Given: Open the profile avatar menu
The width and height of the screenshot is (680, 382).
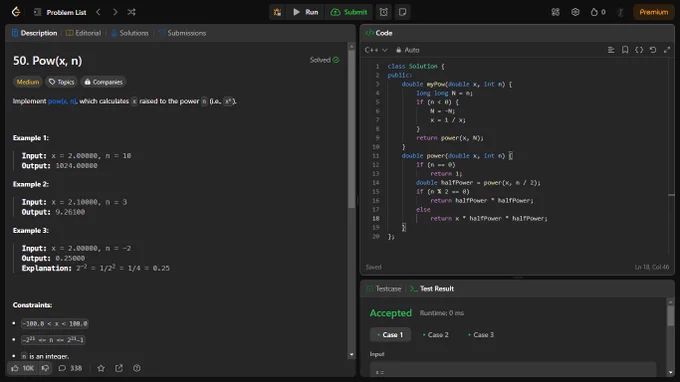Looking at the screenshot, I should [620, 12].
